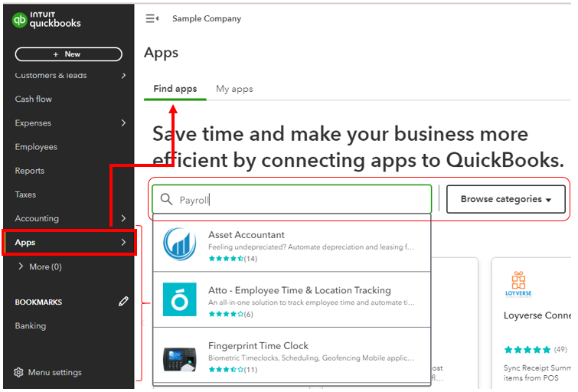Go to Employees in the sidebar
Image resolution: width=578 pixels, height=392 pixels.
coord(36,147)
